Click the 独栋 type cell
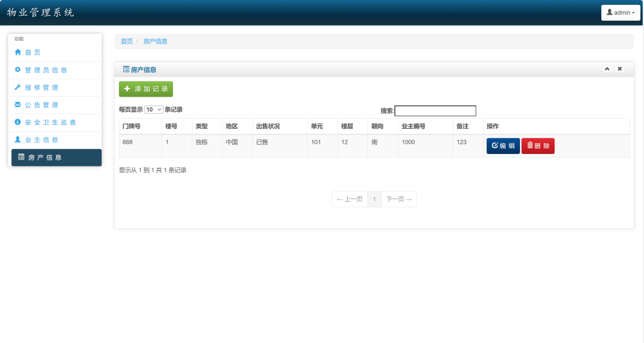The image size is (644, 343). (x=208, y=146)
